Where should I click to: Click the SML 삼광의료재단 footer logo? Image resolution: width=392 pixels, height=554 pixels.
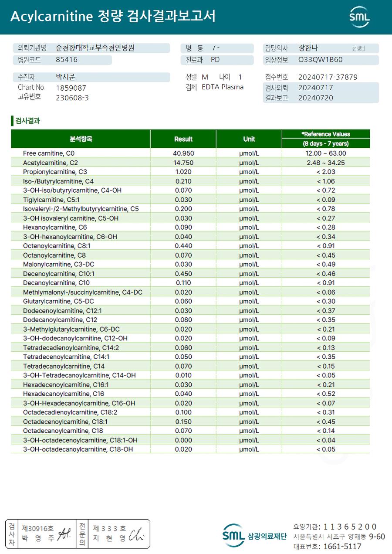[254, 535]
